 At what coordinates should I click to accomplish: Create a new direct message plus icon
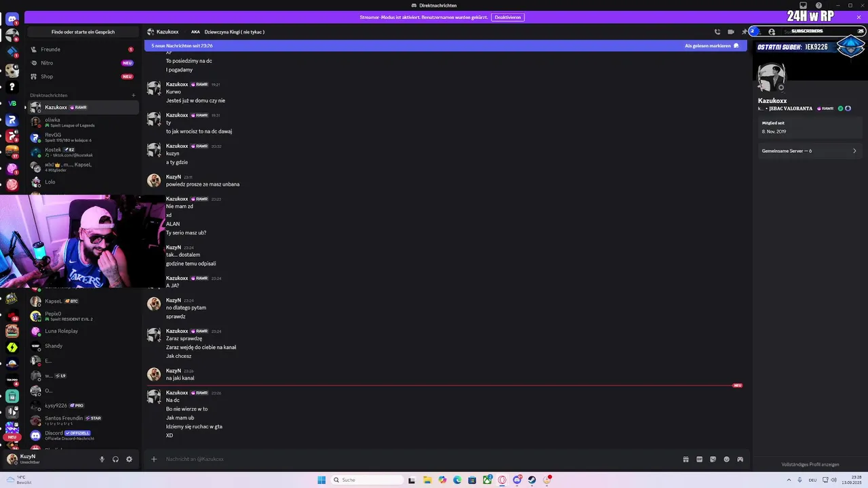click(x=134, y=96)
